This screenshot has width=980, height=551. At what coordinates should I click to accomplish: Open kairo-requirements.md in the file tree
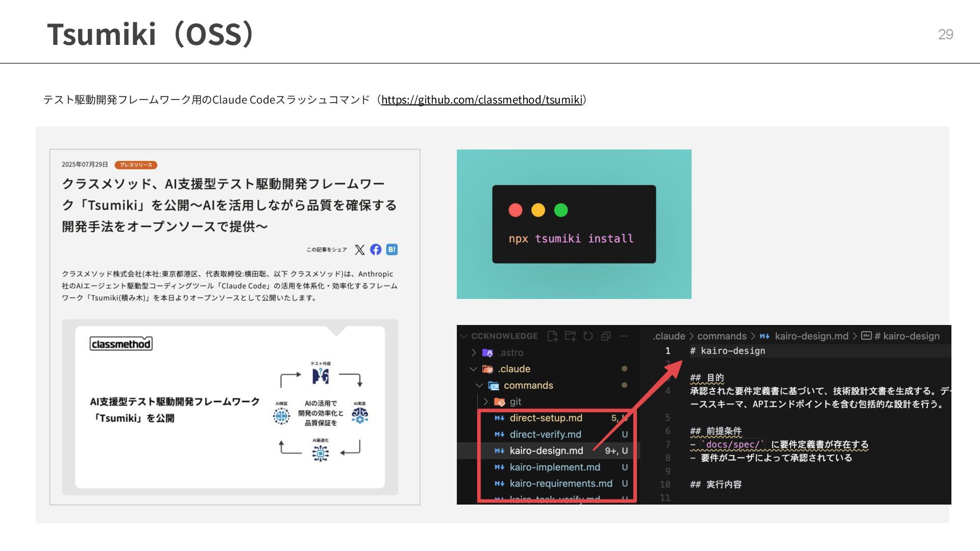(x=561, y=483)
